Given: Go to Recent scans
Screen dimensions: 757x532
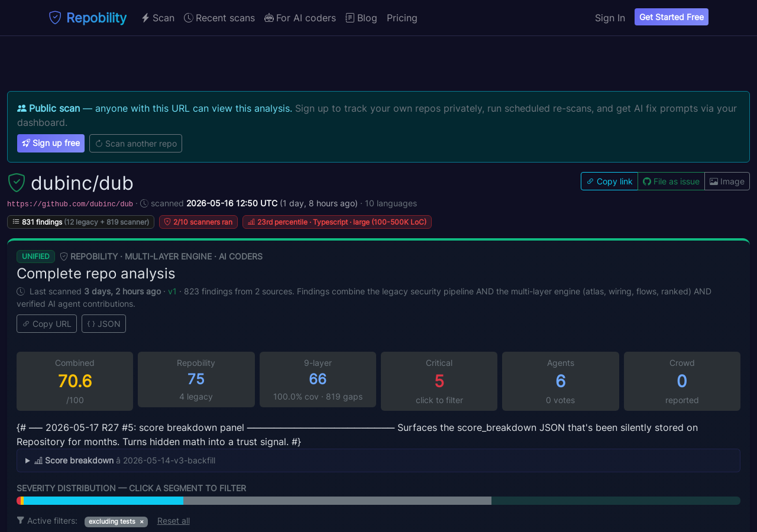Looking at the screenshot, I should 219,18.
